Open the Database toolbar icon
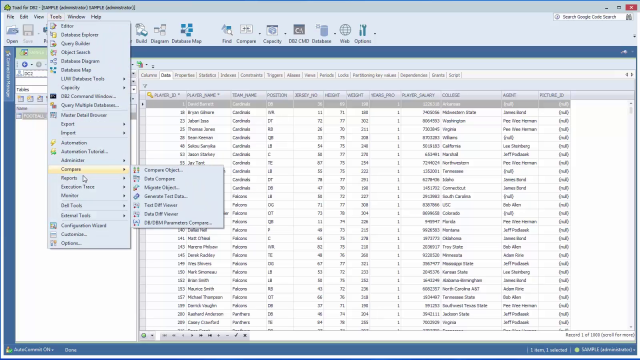Screen dimensions: 640x360 pyautogui.click(x=322, y=33)
